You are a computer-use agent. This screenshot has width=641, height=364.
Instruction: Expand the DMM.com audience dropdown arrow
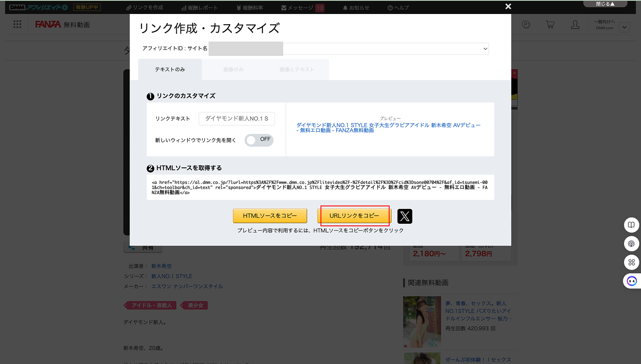(624, 28)
